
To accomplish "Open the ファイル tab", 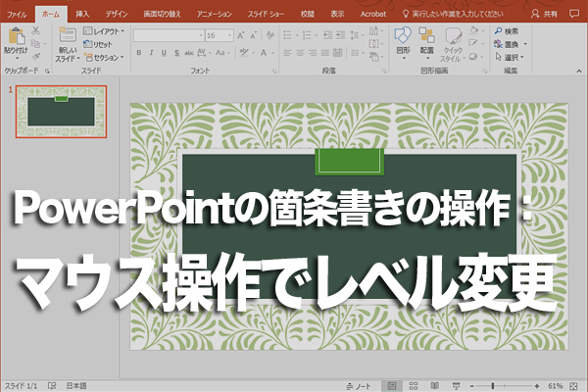I will click(17, 15).
